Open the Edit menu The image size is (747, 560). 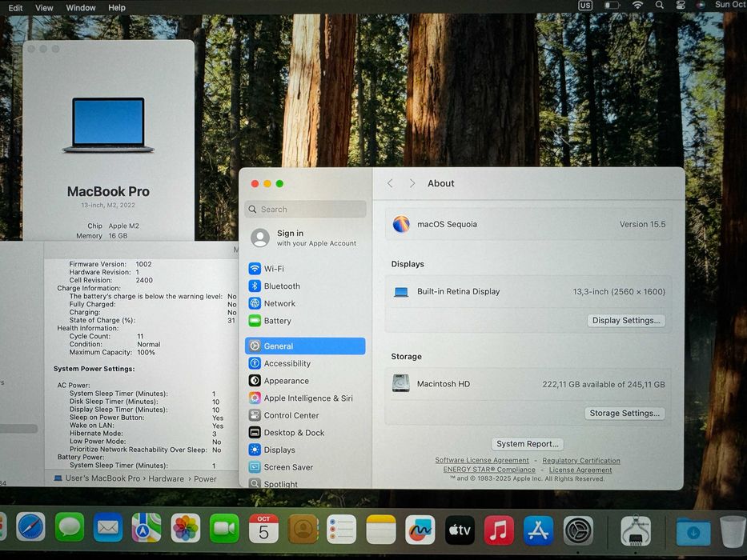point(15,8)
